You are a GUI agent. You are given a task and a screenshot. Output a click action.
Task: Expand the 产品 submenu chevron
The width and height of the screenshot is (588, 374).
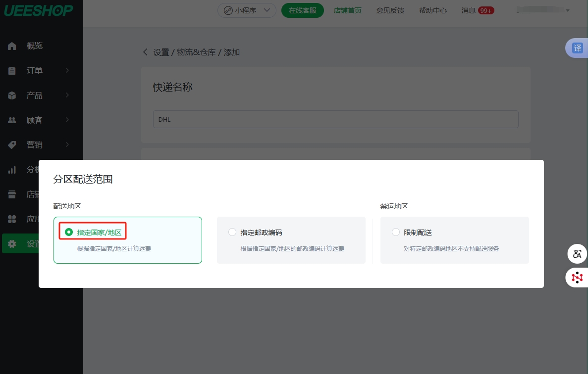coord(67,95)
